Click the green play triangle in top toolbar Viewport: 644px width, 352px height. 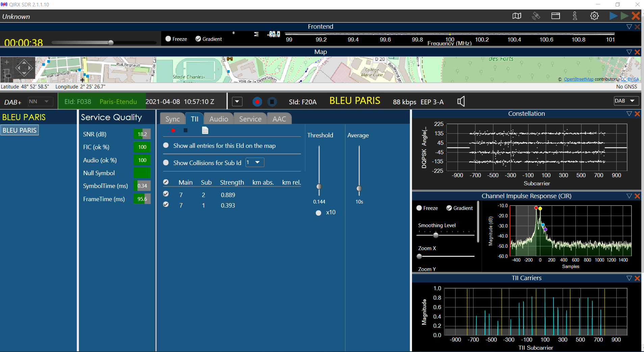(x=624, y=16)
